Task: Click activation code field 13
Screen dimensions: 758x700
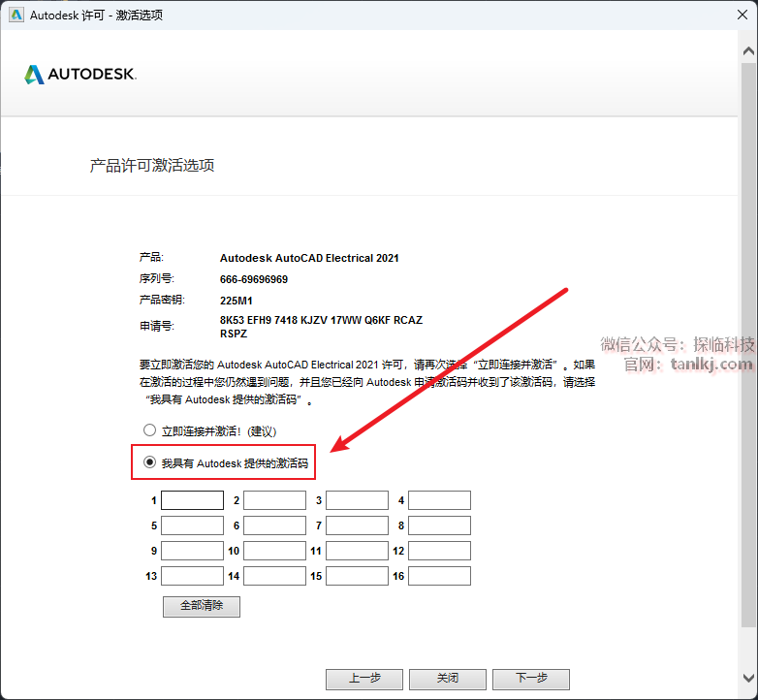Action: pyautogui.click(x=192, y=576)
